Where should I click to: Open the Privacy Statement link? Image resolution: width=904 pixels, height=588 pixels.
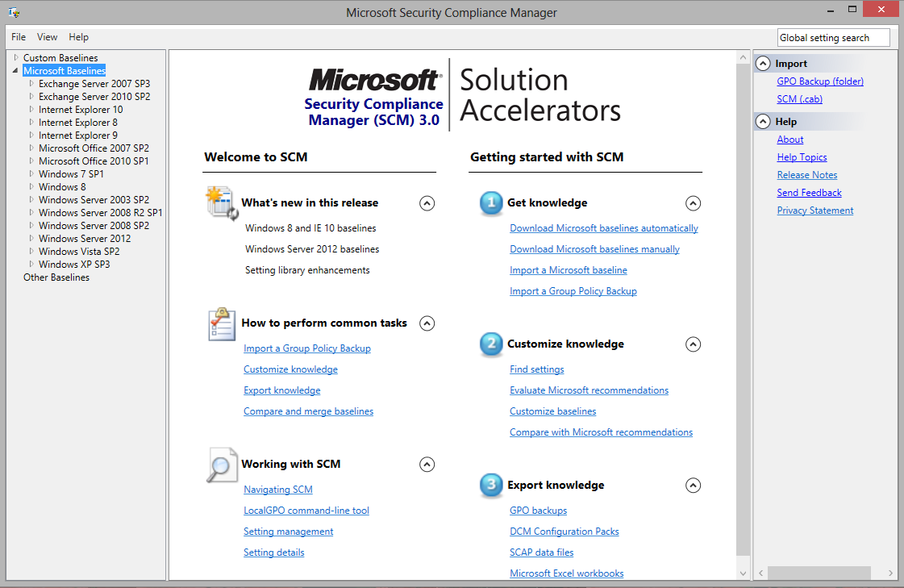pyautogui.click(x=814, y=211)
